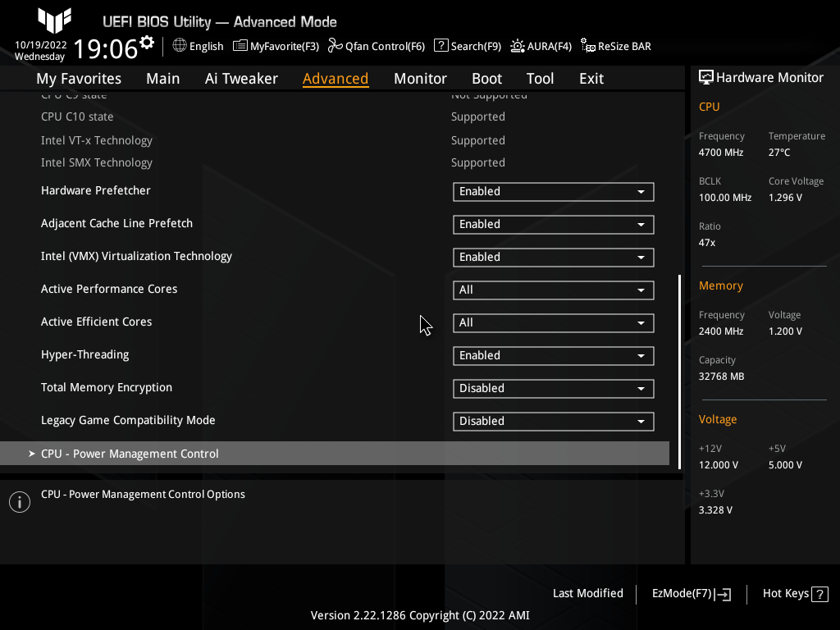Switch to the Boot tab
This screenshot has width=840, height=630.
coord(486,78)
